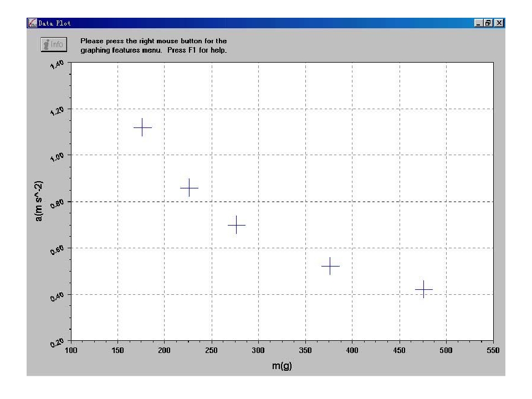Click the data marker near m=375 g

[x=330, y=266]
